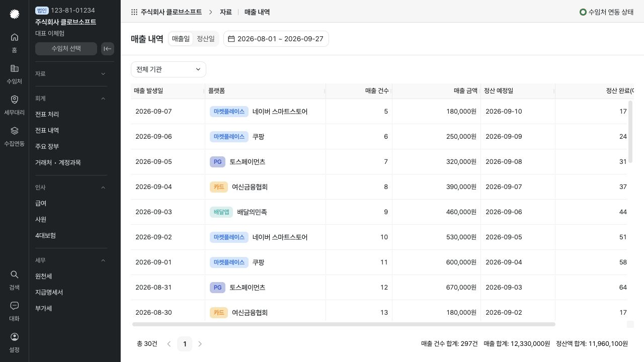The width and height of the screenshot is (644, 362).
Task: Click the 수임처 연동 상태 status indicator
Action: point(607,12)
